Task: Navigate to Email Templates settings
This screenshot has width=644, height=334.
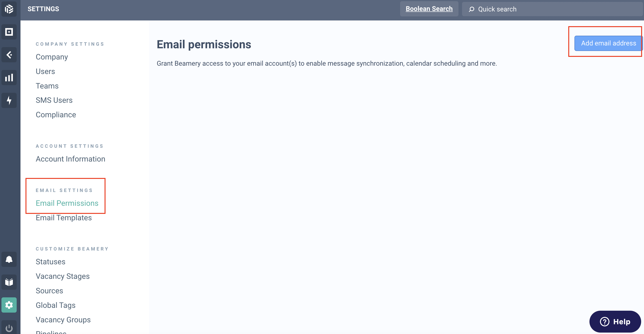Action: tap(63, 217)
